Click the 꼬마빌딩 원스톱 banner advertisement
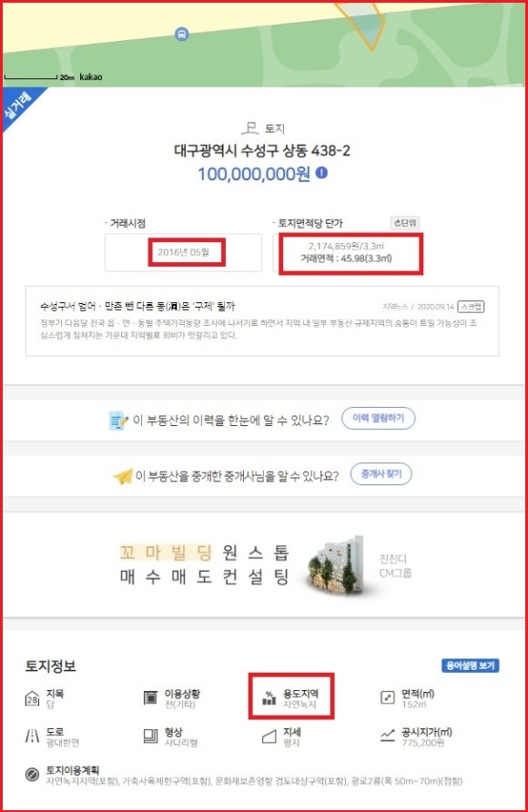The height and width of the screenshot is (812, 528). coord(262,565)
